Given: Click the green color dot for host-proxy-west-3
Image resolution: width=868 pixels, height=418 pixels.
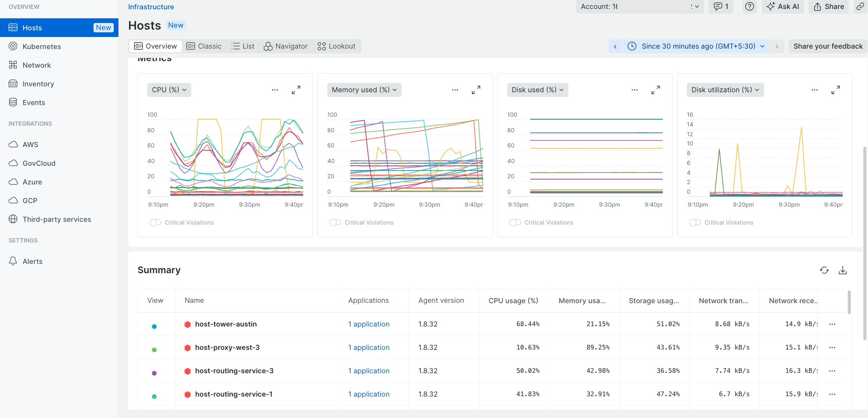Looking at the screenshot, I should point(154,350).
